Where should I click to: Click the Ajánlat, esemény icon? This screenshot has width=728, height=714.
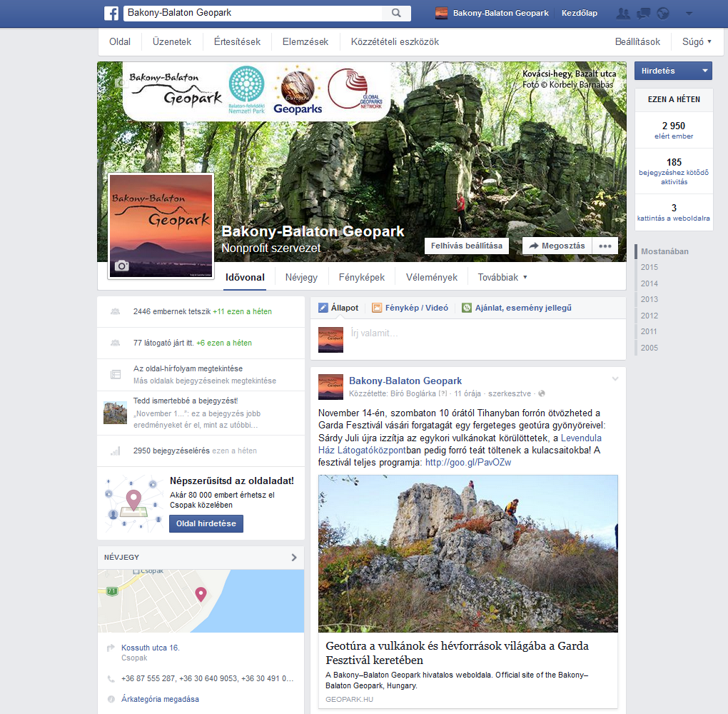point(467,308)
